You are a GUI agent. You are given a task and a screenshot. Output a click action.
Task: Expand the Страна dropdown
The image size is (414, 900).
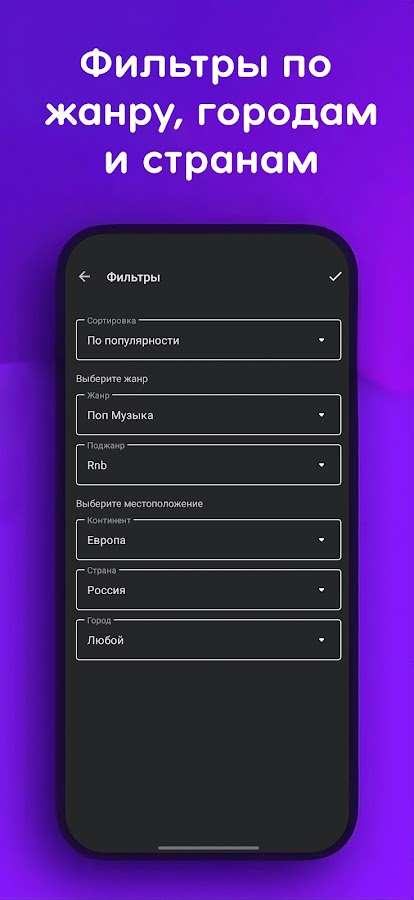pyautogui.click(x=208, y=589)
